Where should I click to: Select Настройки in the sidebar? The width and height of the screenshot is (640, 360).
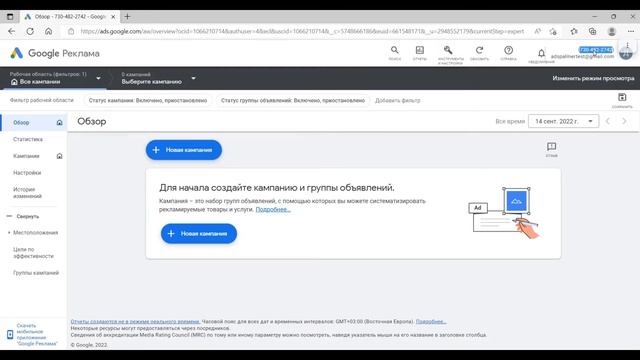[27, 173]
